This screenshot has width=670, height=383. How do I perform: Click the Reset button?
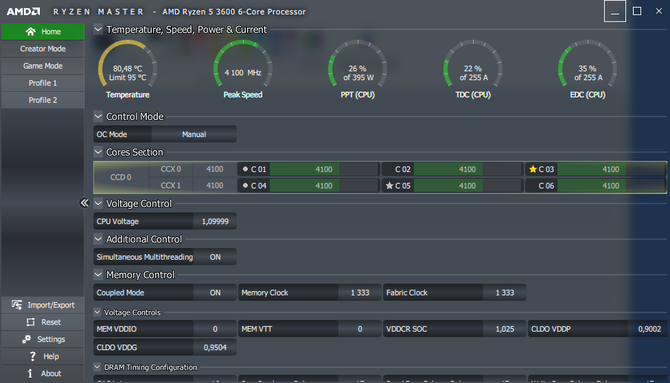(43, 322)
